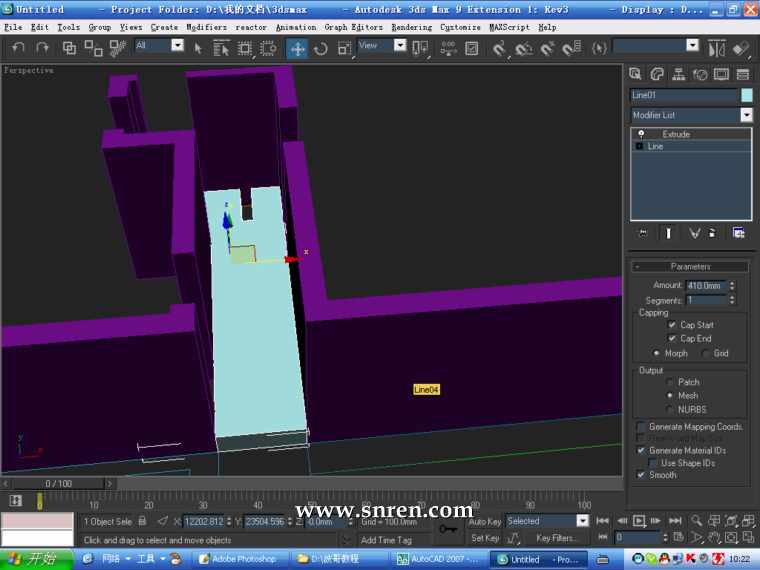Click the Undo arrow in the main toolbar
This screenshot has height=570, width=760.
[18, 47]
